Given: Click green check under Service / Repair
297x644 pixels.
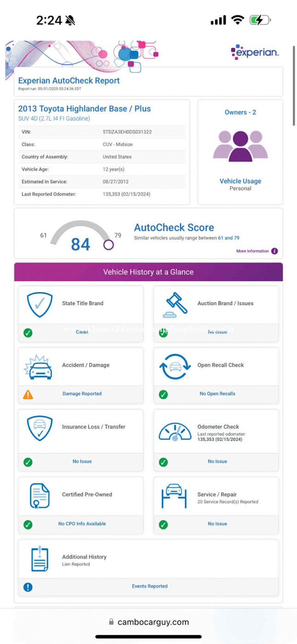Looking at the screenshot, I should coord(163,524).
